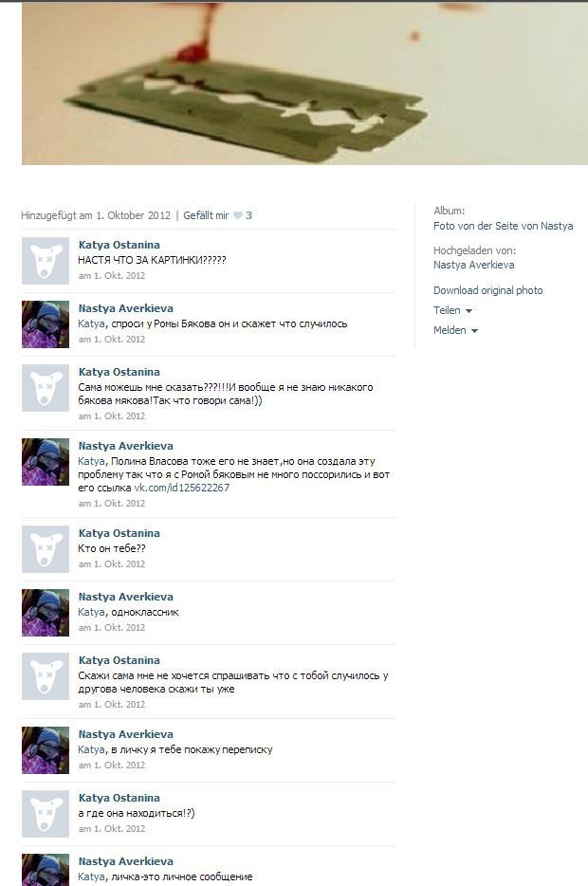Click the razor blade photo

pos(305,83)
